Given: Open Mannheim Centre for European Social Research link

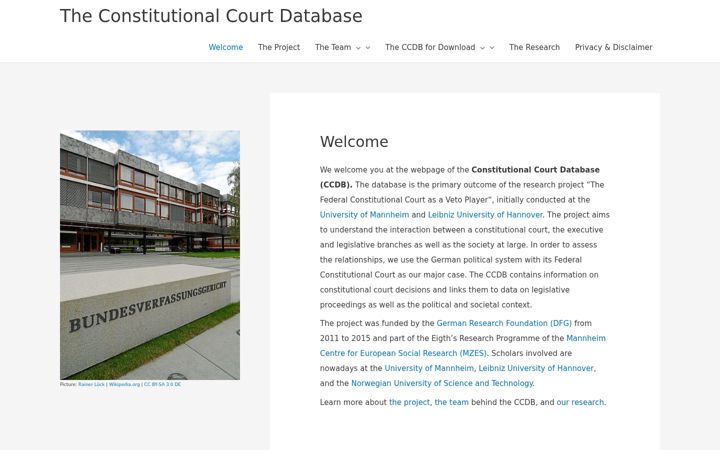Looking at the screenshot, I should coord(462,346).
